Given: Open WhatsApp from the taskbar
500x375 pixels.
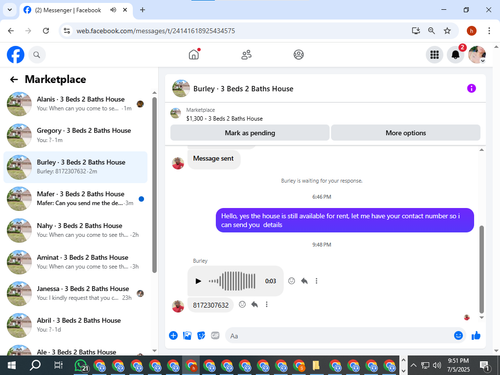Looking at the screenshot, I should coord(81,365).
